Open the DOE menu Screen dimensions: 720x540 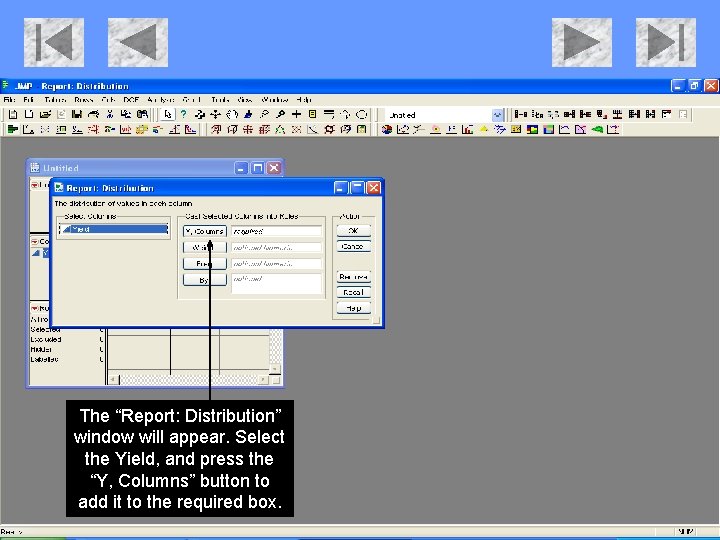click(131, 100)
